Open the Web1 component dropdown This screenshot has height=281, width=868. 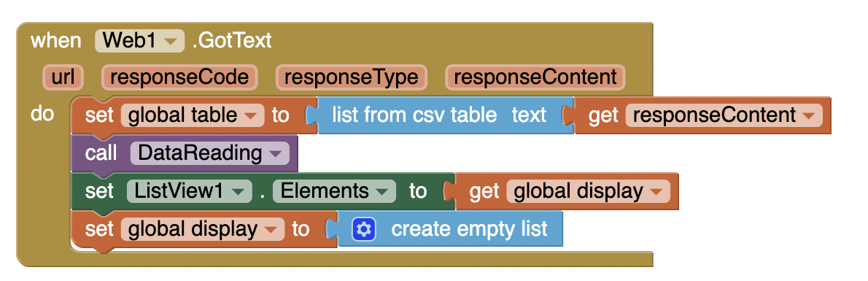139,40
